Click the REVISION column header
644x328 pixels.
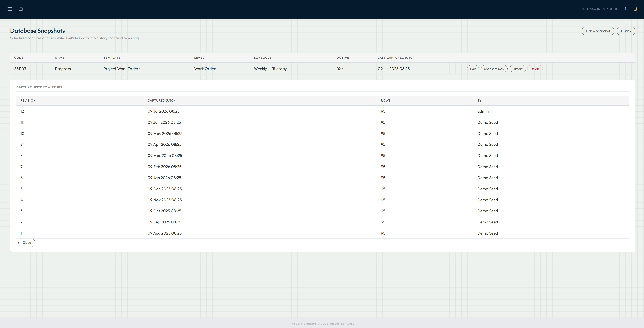click(x=28, y=100)
